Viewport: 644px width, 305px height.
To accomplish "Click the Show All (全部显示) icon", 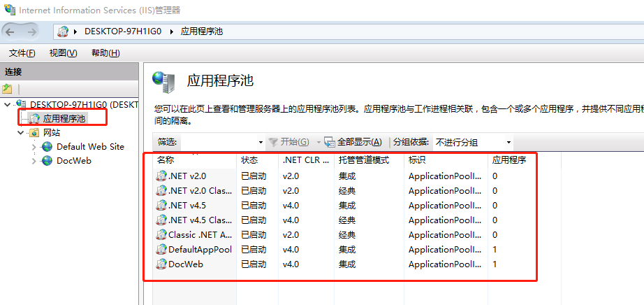I will [x=330, y=143].
